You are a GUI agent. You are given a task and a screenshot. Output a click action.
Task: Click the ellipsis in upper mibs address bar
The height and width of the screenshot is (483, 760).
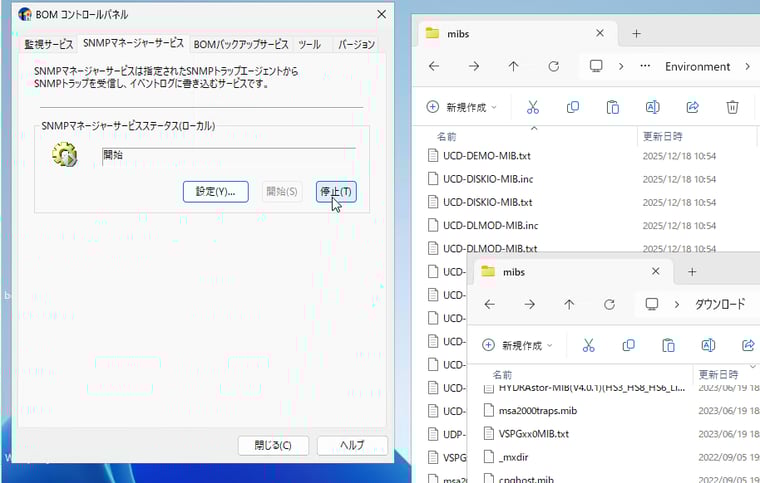(x=645, y=66)
